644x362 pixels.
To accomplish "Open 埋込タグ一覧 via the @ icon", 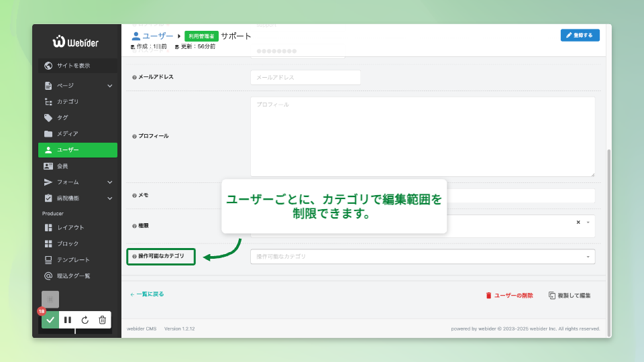I will pyautogui.click(x=48, y=276).
